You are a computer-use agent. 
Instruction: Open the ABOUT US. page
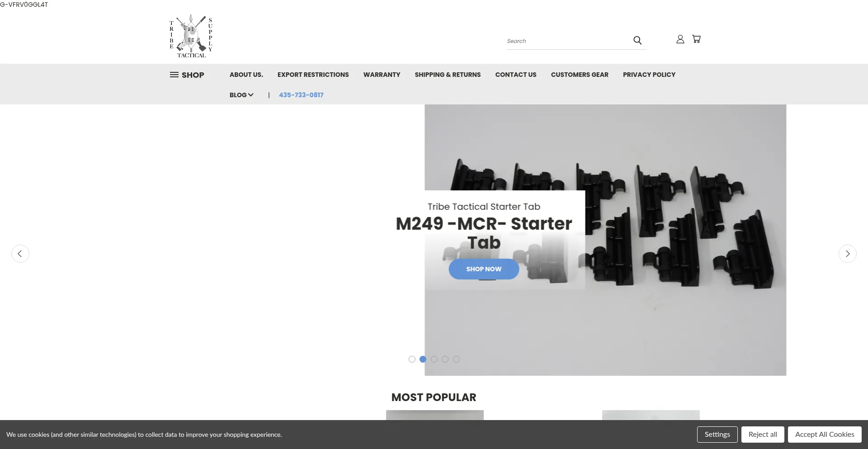(x=246, y=75)
